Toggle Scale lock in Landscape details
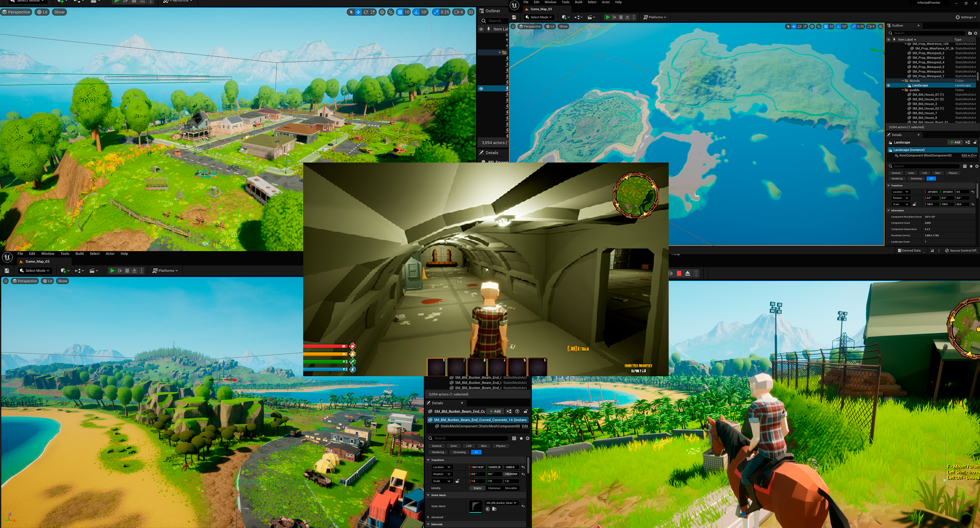Viewport: 980px width, 528px height. pos(915,204)
